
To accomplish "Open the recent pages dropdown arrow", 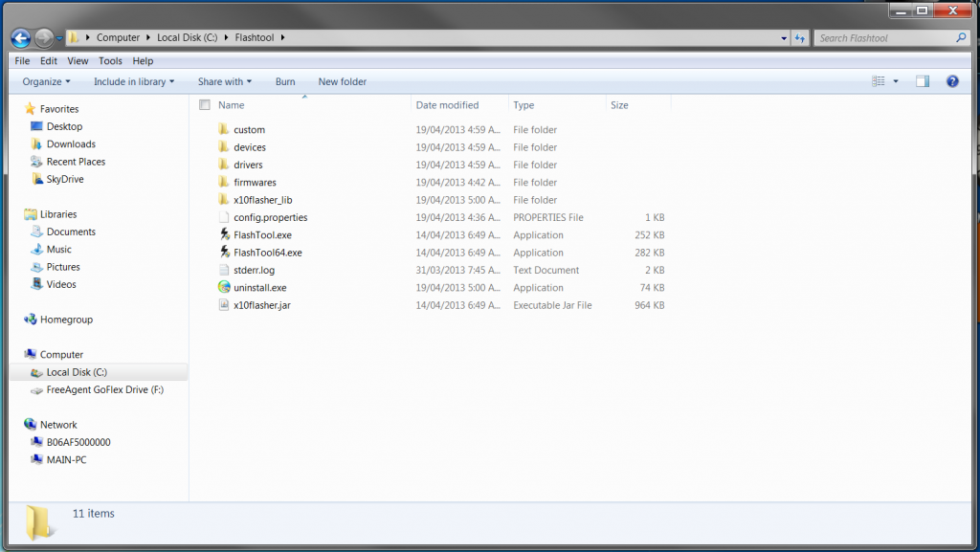I will point(59,38).
